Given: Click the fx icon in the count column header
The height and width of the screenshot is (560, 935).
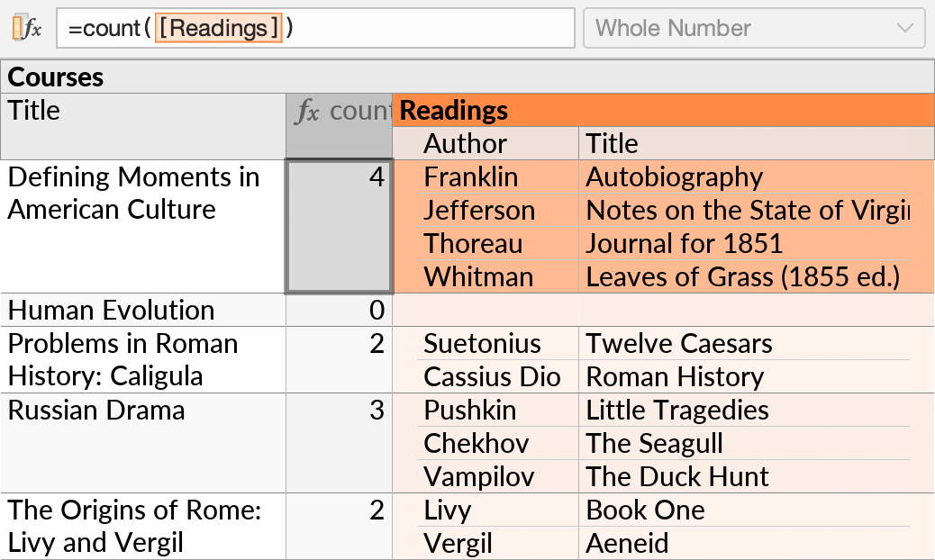Looking at the screenshot, I should (x=307, y=112).
